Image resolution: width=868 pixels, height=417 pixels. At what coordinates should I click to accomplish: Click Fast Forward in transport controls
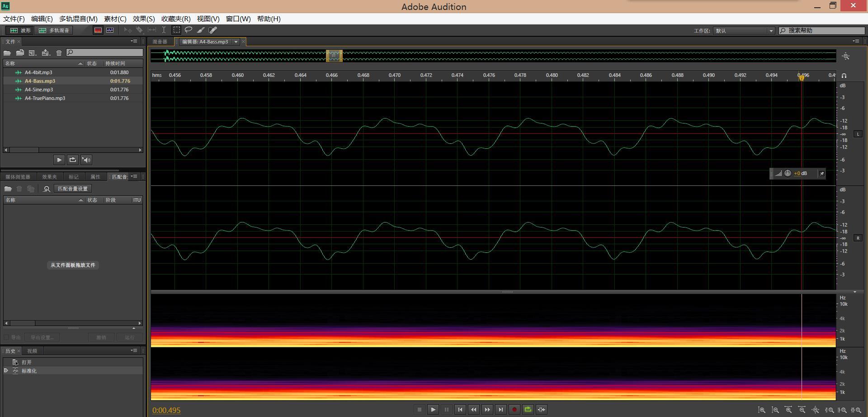click(487, 410)
